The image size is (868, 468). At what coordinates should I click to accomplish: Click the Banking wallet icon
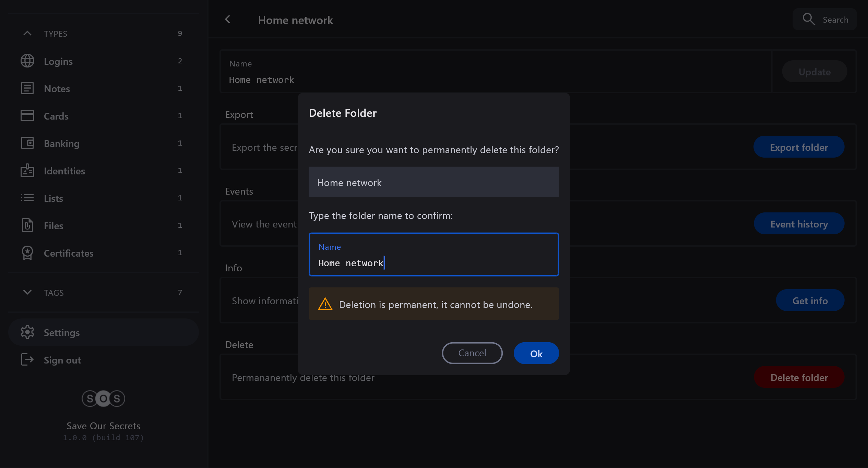click(x=27, y=143)
